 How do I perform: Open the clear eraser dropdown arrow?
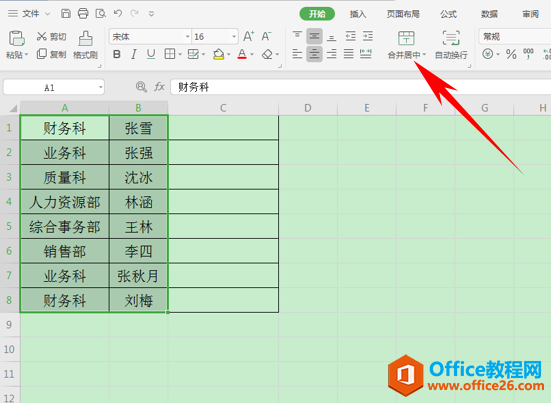pyautogui.click(x=277, y=54)
